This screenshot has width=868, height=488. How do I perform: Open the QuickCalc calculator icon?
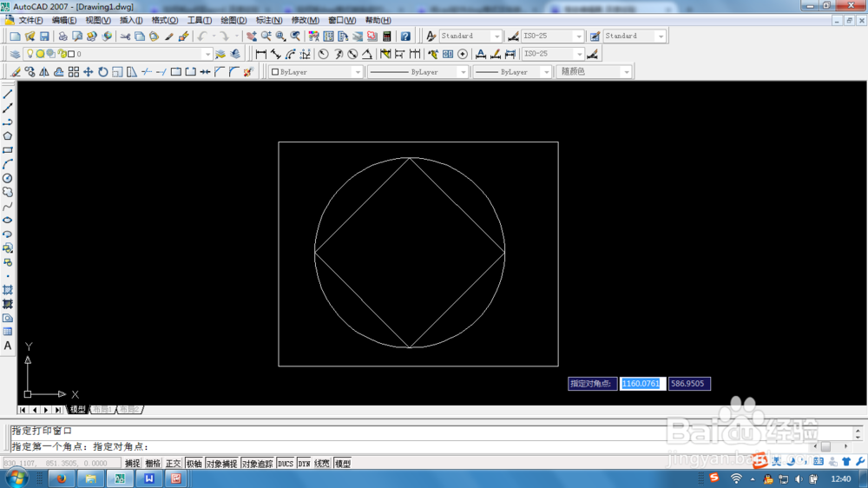[387, 36]
